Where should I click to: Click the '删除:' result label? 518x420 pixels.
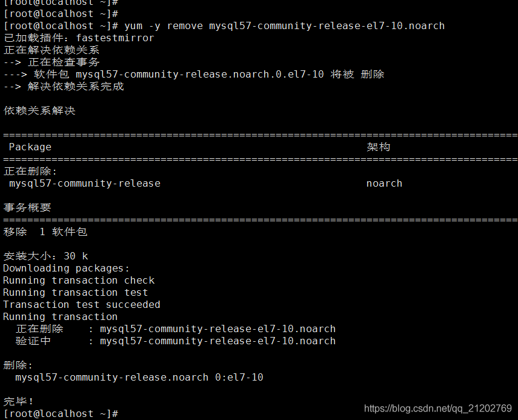[x=19, y=365]
